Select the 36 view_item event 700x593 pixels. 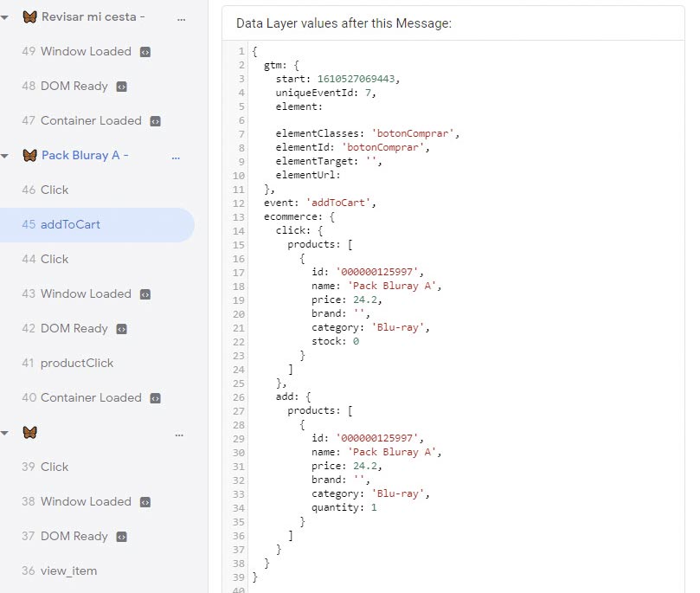click(x=97, y=570)
